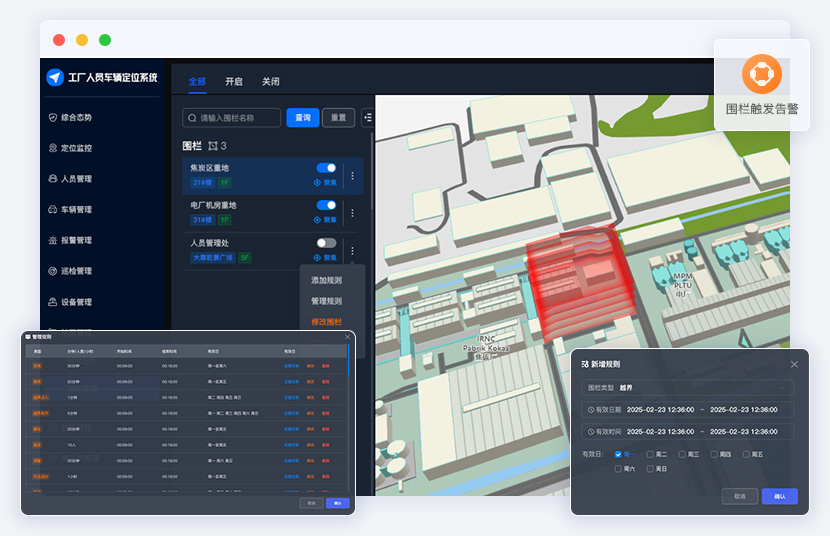The image size is (830, 536).
Task: Enable the 人员管理处 fence toggle
Action: pyautogui.click(x=326, y=243)
